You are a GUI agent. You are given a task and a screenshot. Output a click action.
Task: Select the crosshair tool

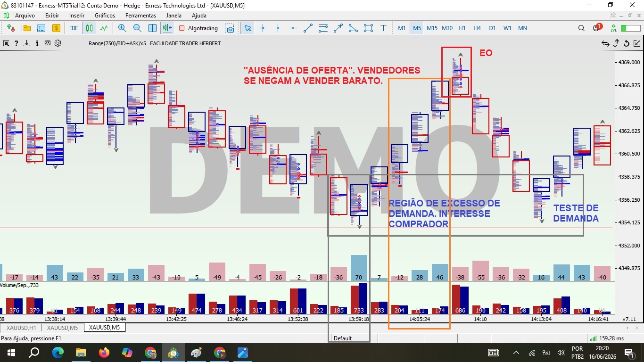tap(263, 28)
